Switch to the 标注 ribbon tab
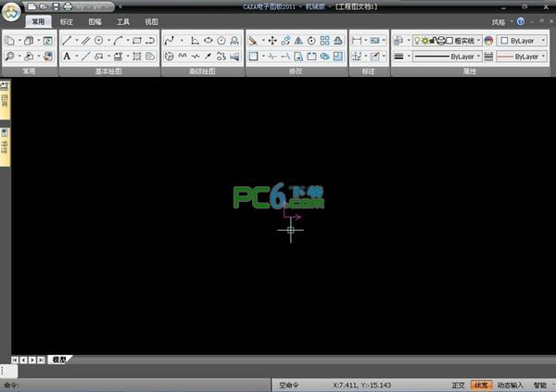This screenshot has height=392, width=556. point(67,20)
